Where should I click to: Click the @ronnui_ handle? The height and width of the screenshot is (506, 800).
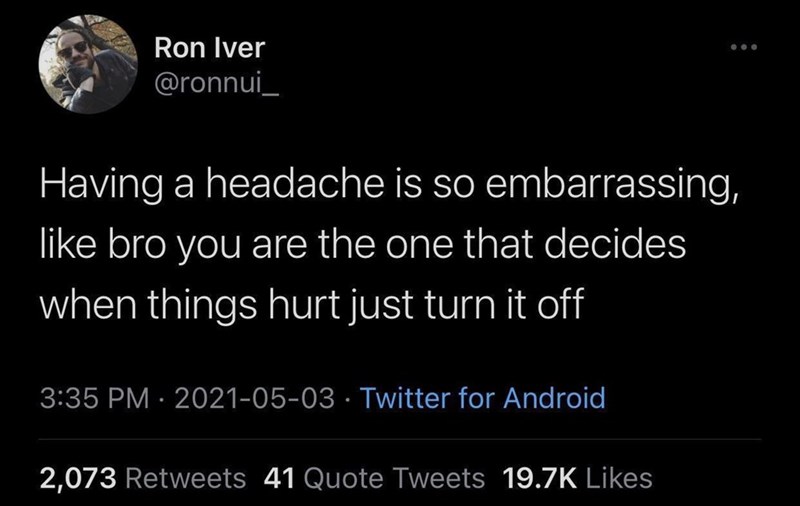216,84
